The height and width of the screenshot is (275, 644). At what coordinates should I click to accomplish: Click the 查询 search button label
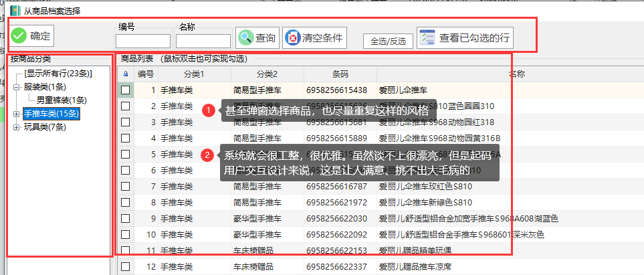click(265, 38)
